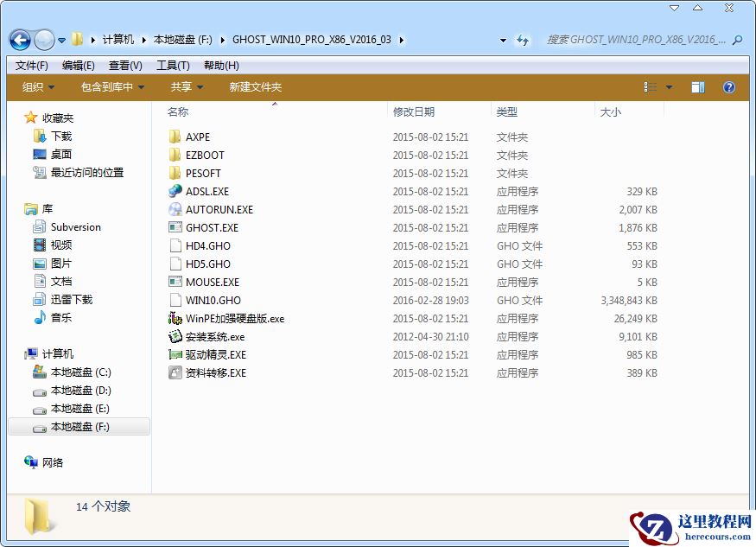Toggle the preview pane
Screen dimensions: 756x547
[x=696, y=86]
